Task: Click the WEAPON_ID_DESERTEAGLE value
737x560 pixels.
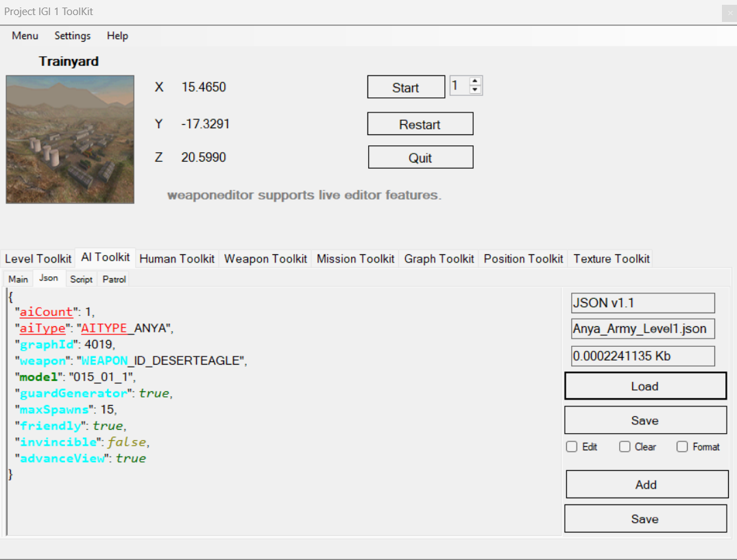Action: pyautogui.click(x=160, y=361)
